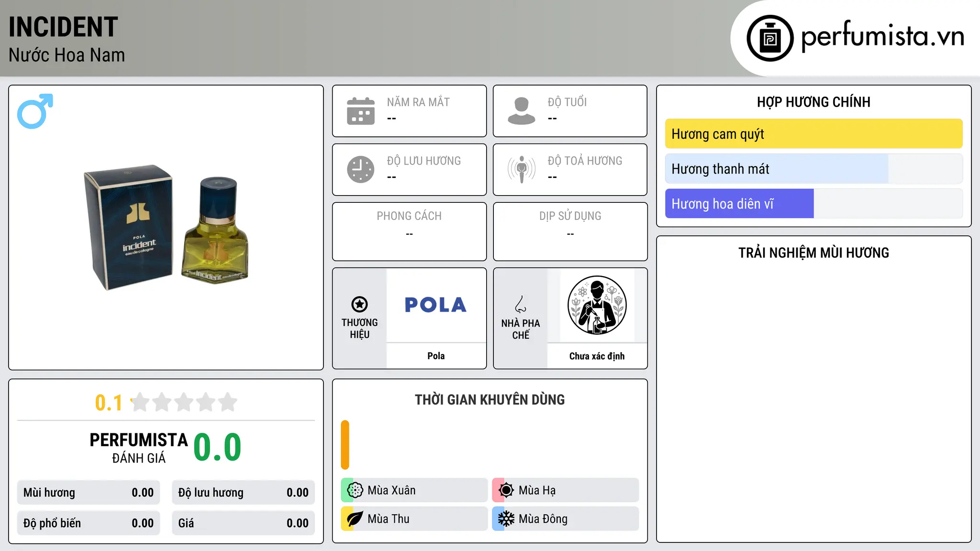
Task: Click the Nhà Pha Chế label
Action: click(521, 329)
